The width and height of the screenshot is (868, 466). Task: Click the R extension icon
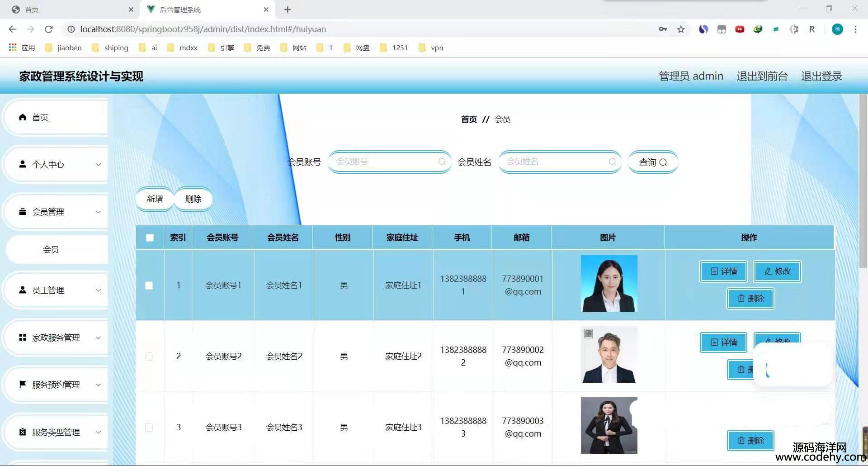coord(812,29)
